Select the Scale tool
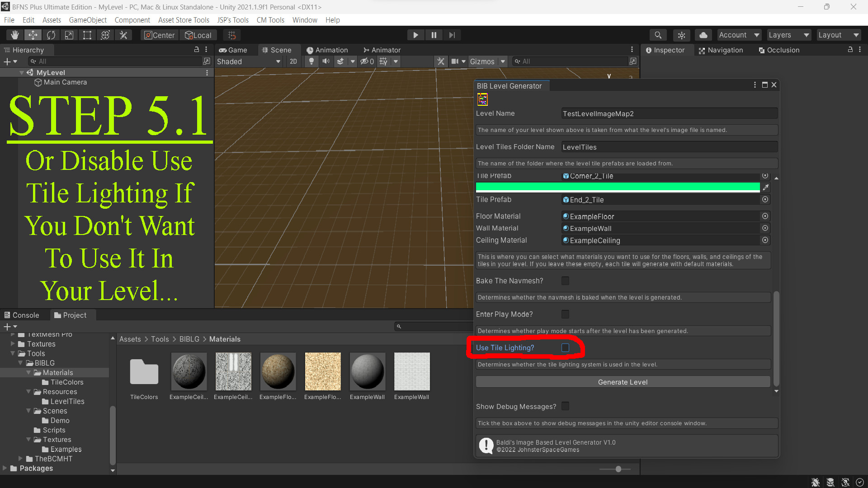This screenshot has width=868, height=488. click(69, 35)
